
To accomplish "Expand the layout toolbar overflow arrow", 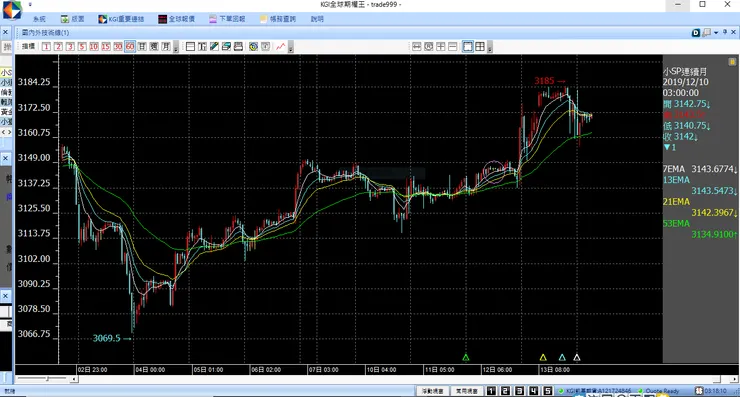I will point(490,47).
